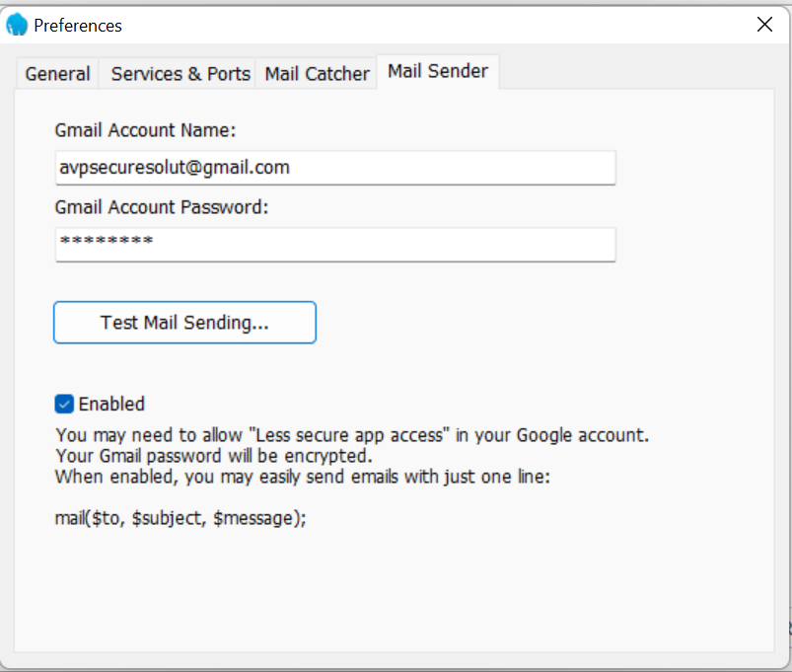792x672 pixels.
Task: Click the Gmail Account Password label
Action: tap(162, 207)
